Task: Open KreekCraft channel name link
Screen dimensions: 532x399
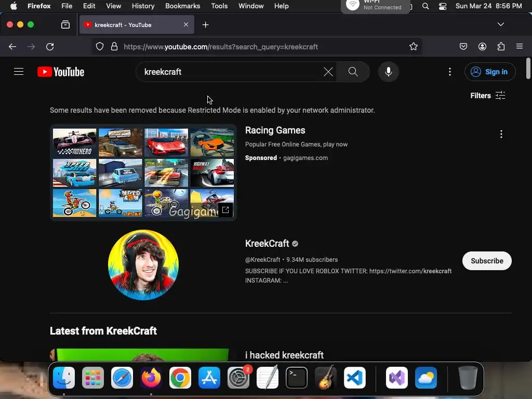Action: [267, 244]
